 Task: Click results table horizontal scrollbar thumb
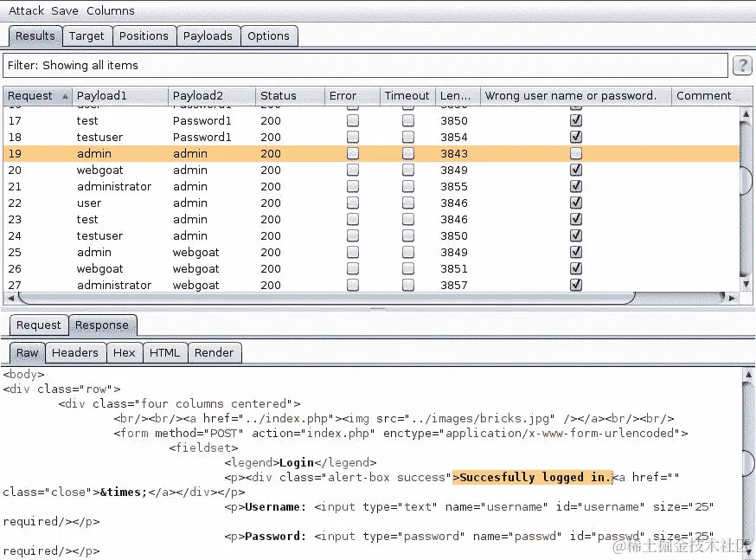click(x=326, y=298)
